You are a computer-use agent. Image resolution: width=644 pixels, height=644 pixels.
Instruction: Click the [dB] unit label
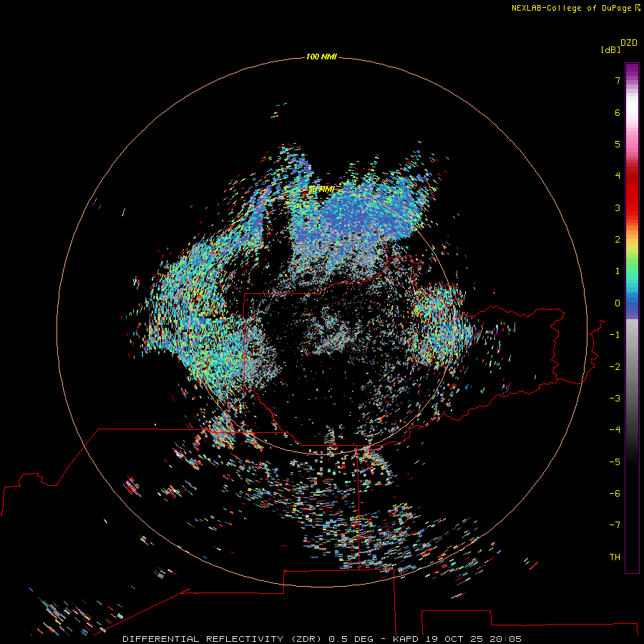(x=611, y=49)
